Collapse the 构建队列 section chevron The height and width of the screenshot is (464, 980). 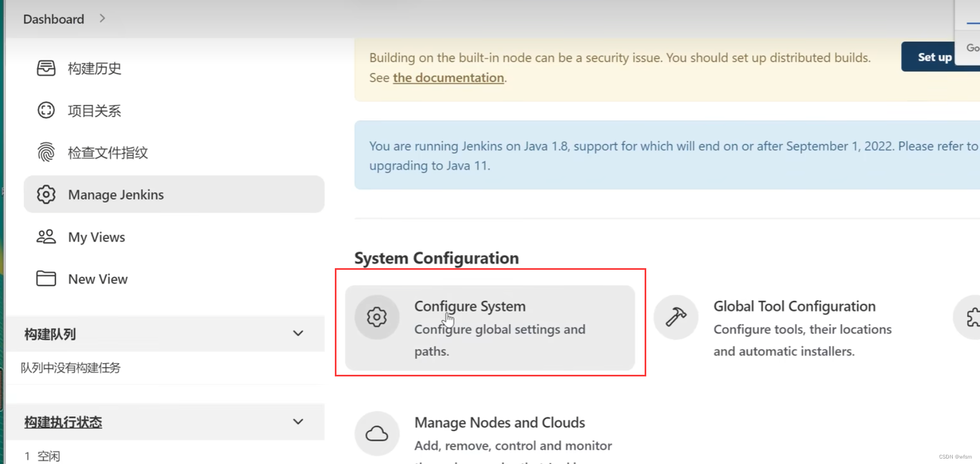click(298, 333)
